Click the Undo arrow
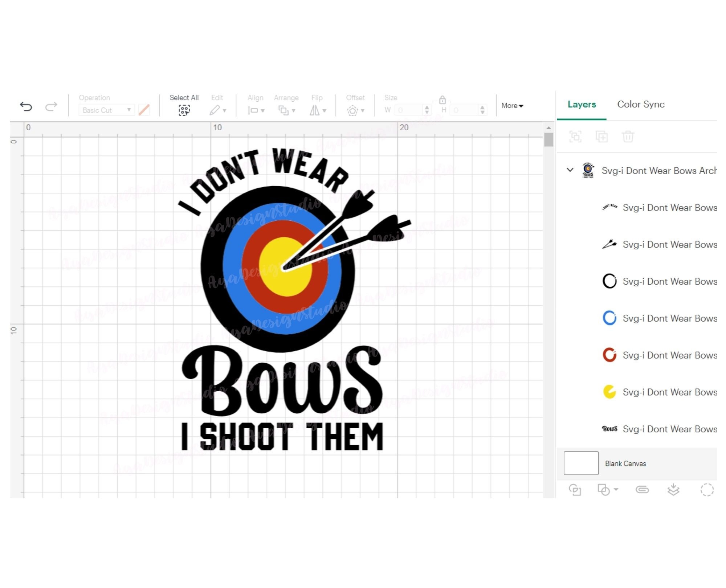 point(26,106)
